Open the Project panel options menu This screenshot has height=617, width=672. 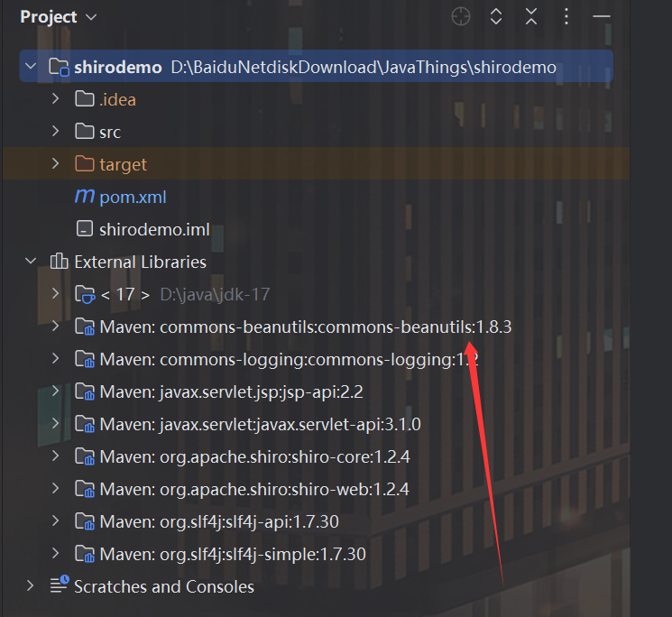[x=566, y=16]
